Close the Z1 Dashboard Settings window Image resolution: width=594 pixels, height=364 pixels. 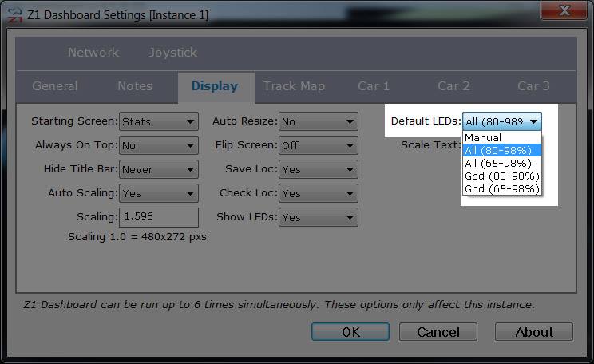(x=564, y=10)
